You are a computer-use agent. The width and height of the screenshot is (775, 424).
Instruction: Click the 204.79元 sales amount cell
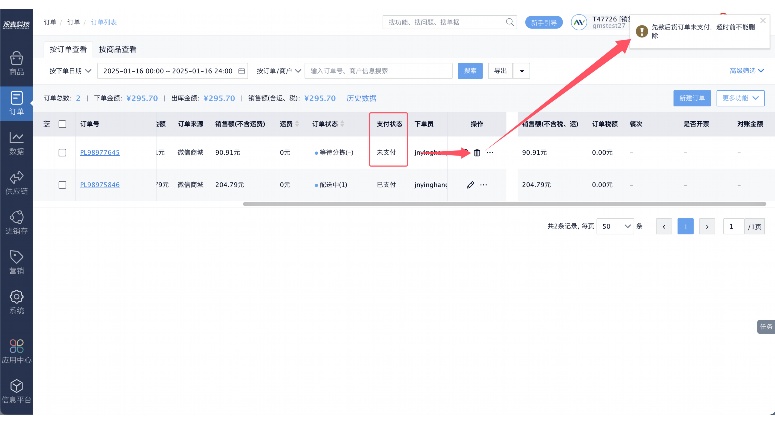pos(229,185)
